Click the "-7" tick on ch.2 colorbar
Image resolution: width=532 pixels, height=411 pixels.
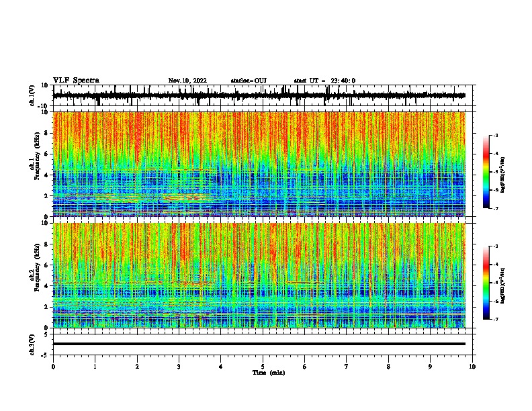click(495, 319)
